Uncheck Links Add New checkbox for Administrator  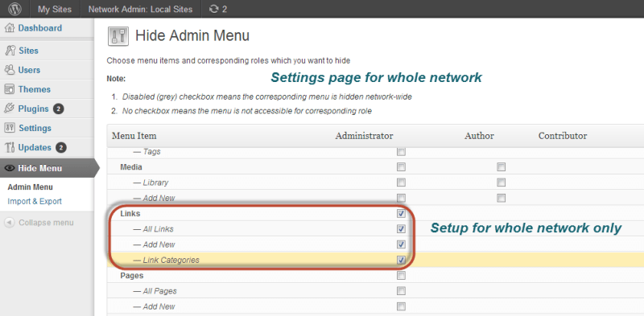401,244
